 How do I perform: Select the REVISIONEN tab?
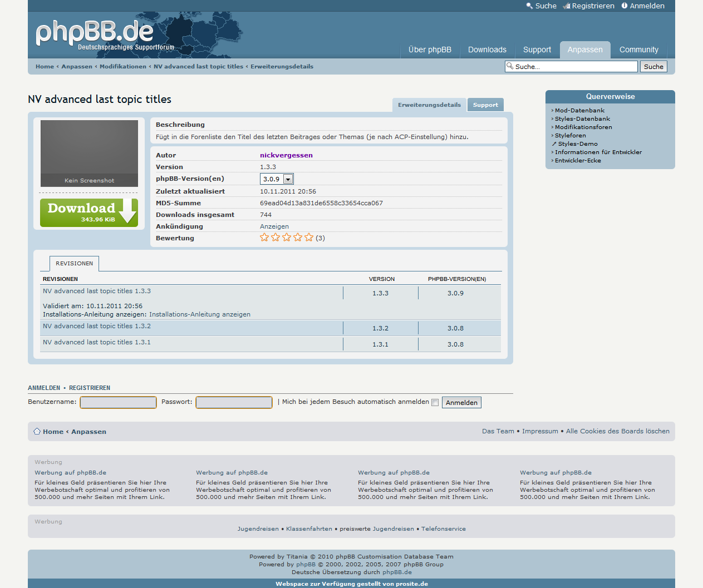click(x=74, y=264)
